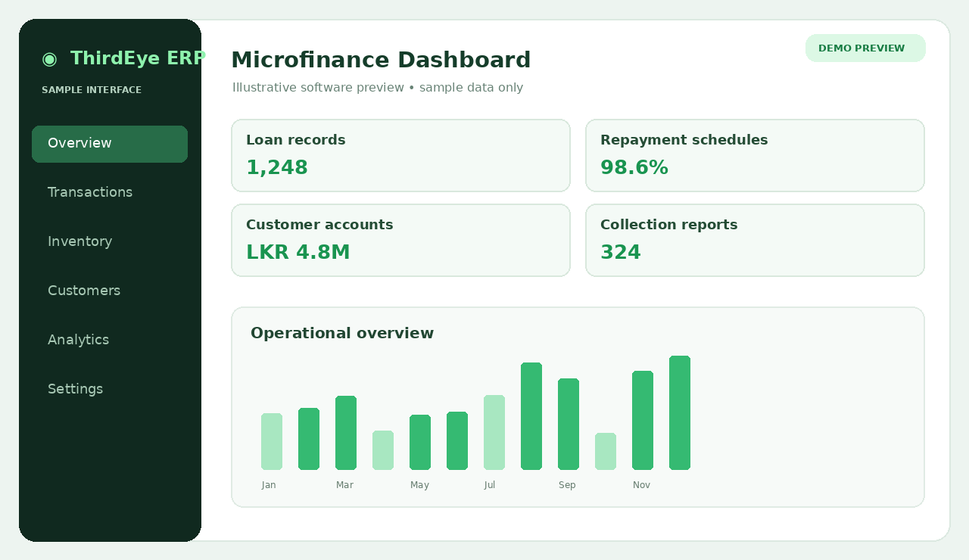This screenshot has height=560, width=969.
Task: Click the SAMPLE INTERFACE label
Action: (92, 90)
